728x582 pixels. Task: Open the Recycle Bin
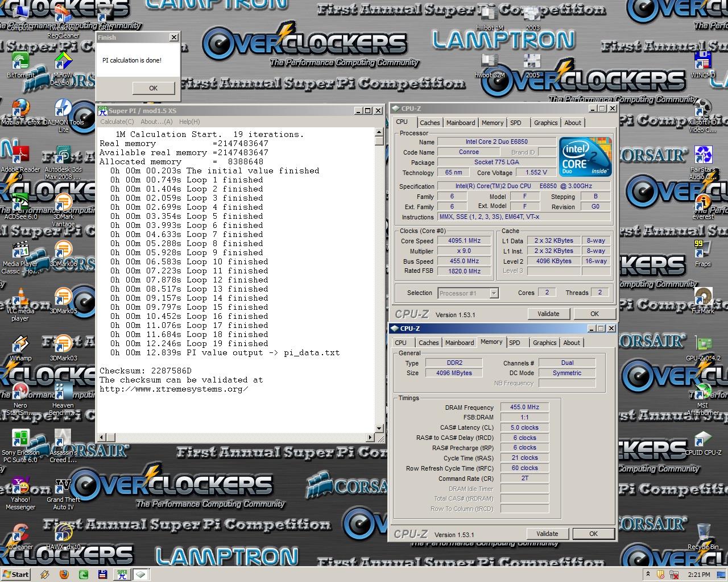pyautogui.click(x=703, y=536)
